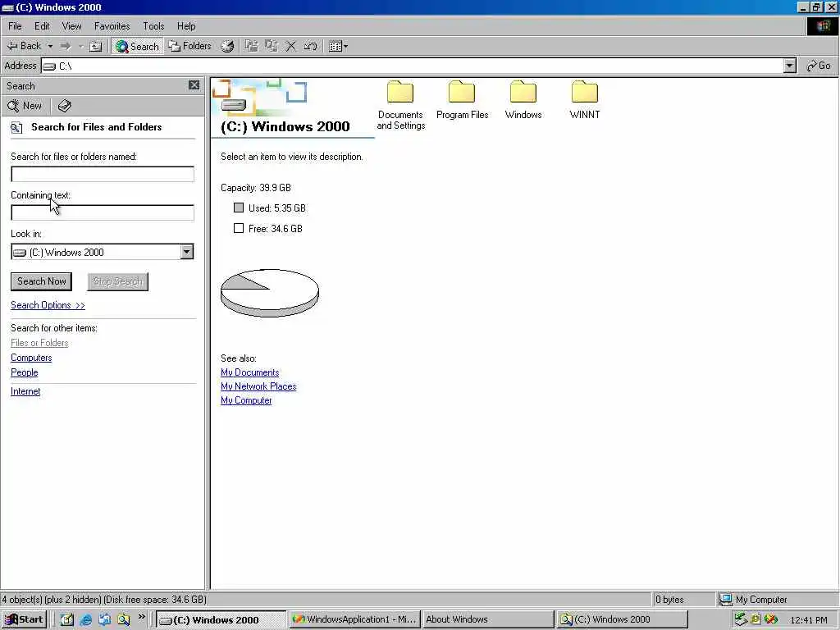Click the Files or Folders link

(x=39, y=343)
